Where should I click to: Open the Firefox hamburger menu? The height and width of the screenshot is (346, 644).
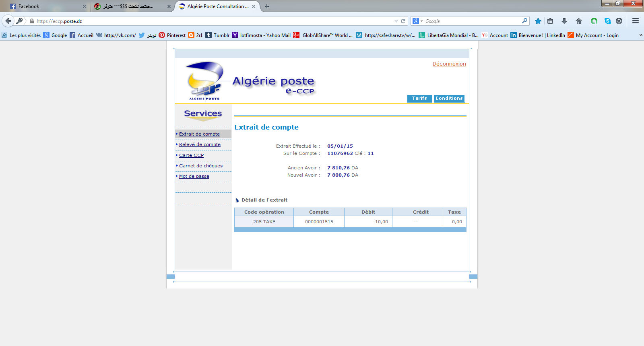[x=636, y=21]
